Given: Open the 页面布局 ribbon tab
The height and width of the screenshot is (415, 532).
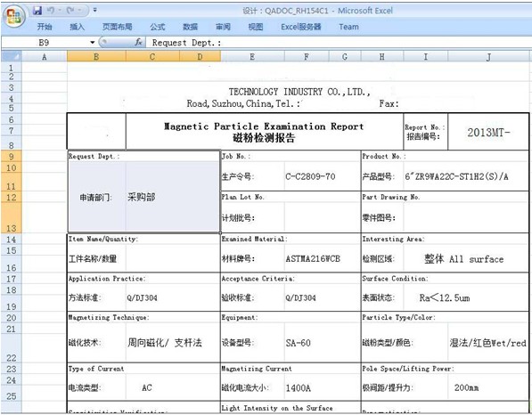Looking at the screenshot, I should (117, 27).
